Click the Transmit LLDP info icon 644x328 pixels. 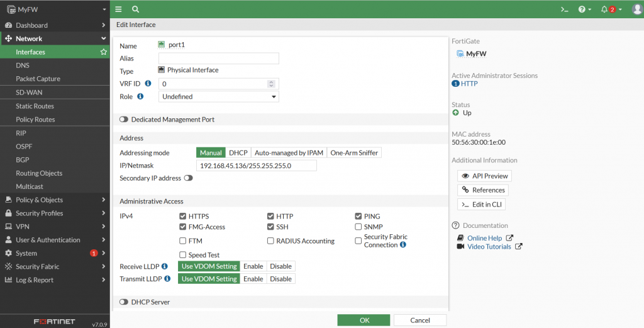coord(167,279)
